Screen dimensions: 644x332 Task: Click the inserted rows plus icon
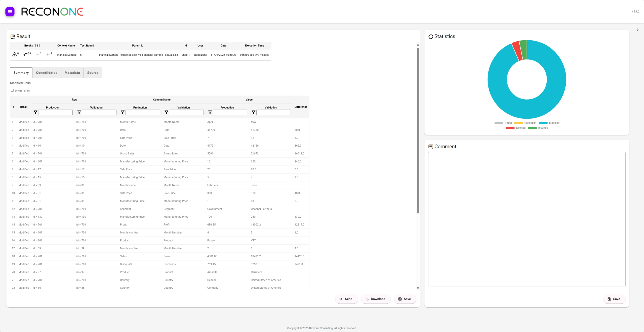click(48, 54)
